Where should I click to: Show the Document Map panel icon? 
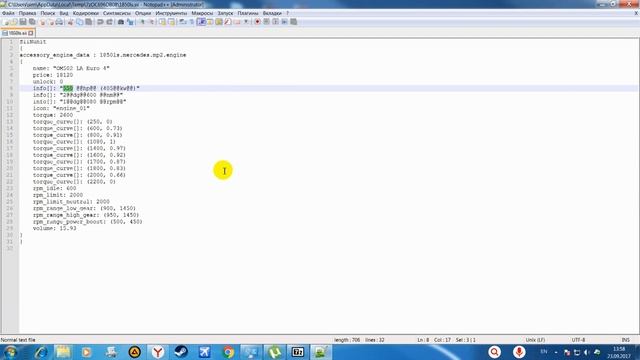[x=219, y=22]
